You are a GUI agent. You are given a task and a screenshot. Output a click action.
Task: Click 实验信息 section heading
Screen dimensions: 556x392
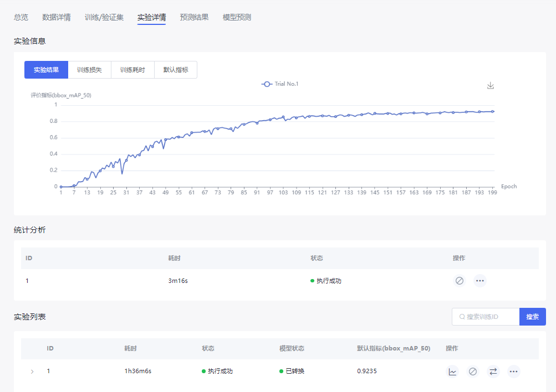point(30,41)
